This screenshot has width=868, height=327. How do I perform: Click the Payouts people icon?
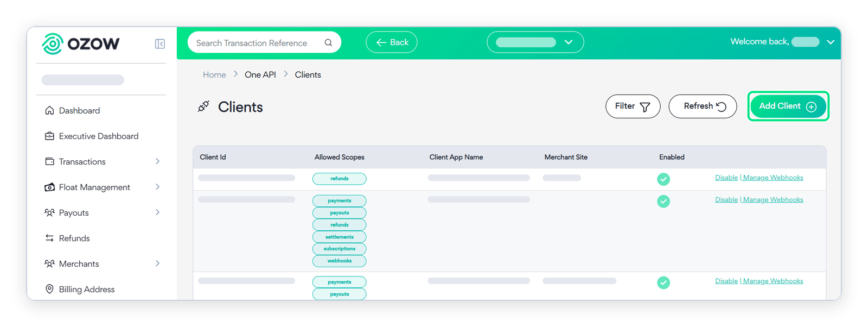point(49,212)
